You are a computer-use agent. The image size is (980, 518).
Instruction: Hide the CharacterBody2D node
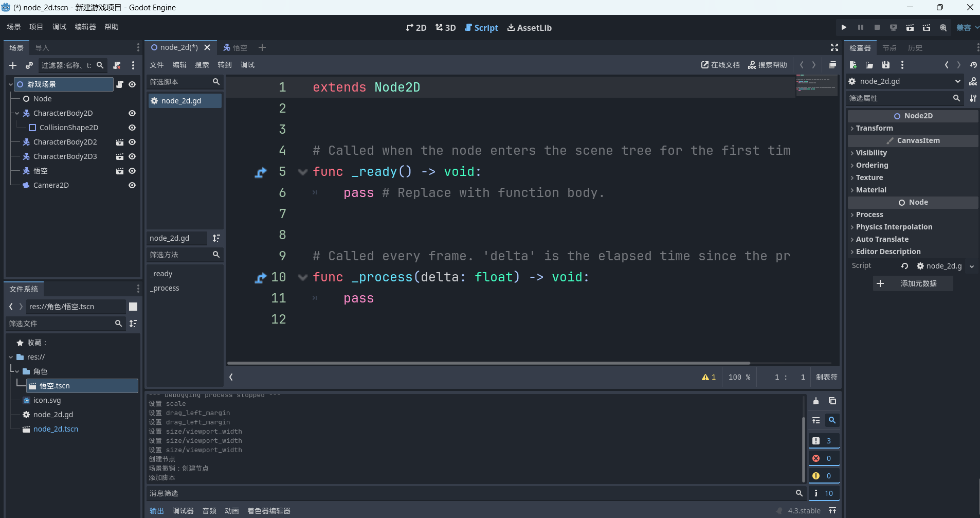coord(132,113)
